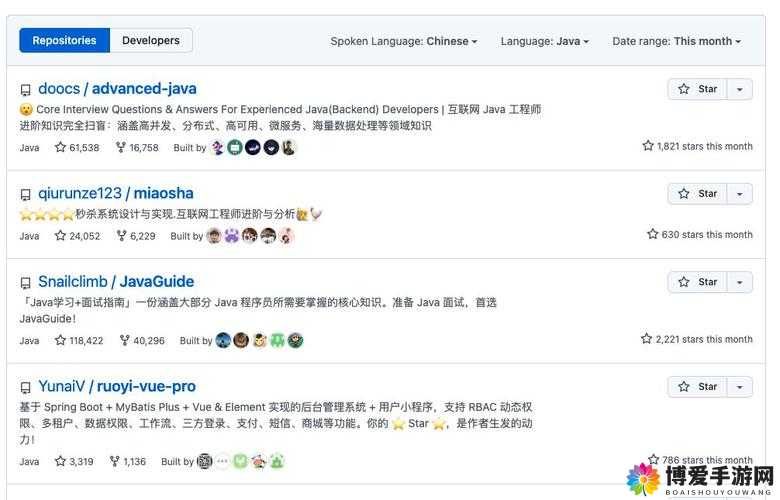Click the JavaGuide description line 'JavaGuide!'
Screen dimensions: 780x500
coord(48,318)
